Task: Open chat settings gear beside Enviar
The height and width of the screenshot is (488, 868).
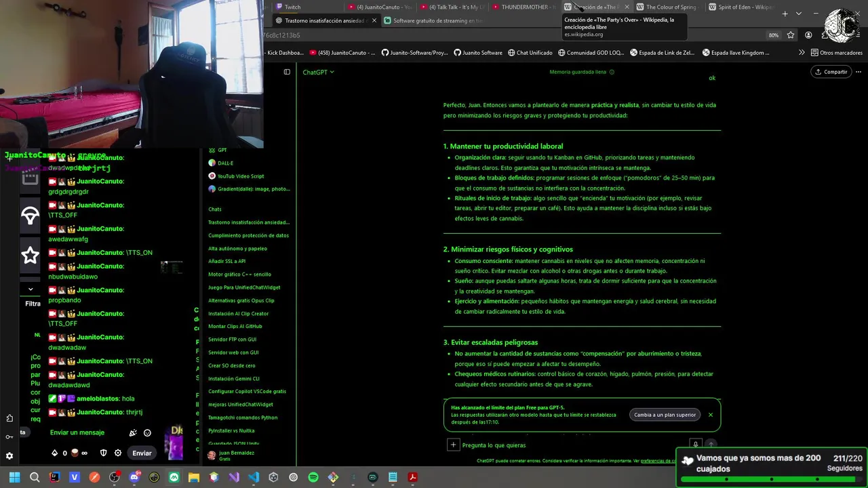Action: click(118, 453)
